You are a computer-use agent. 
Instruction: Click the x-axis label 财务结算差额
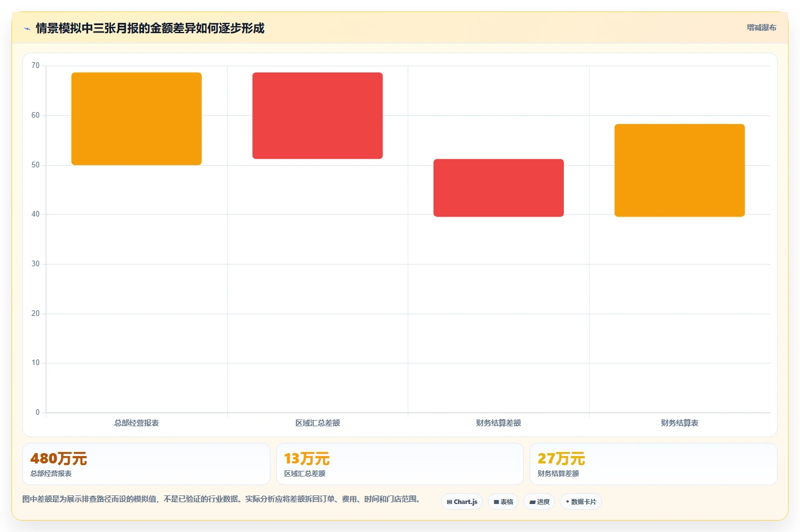499,423
